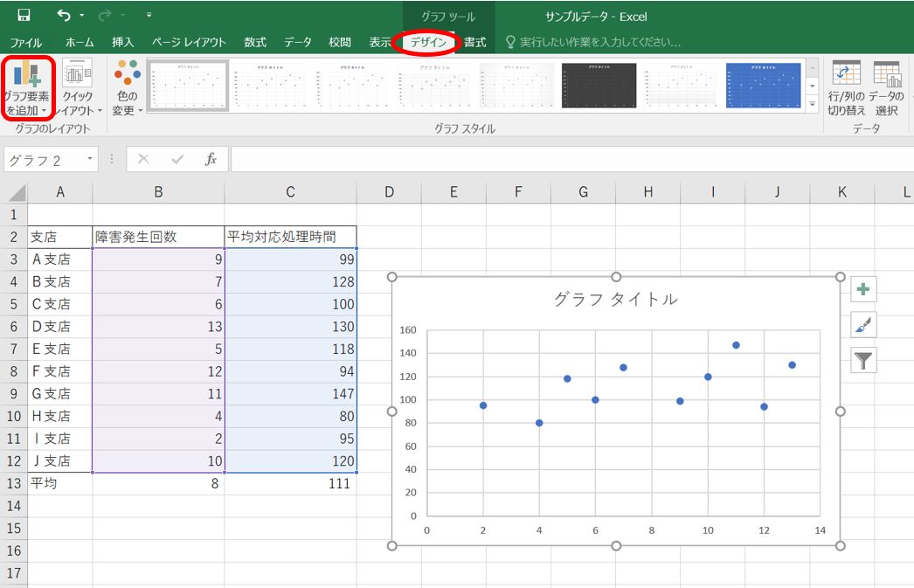Select the デザイン tab under グラフ ツール
914x588 pixels.
click(x=428, y=42)
